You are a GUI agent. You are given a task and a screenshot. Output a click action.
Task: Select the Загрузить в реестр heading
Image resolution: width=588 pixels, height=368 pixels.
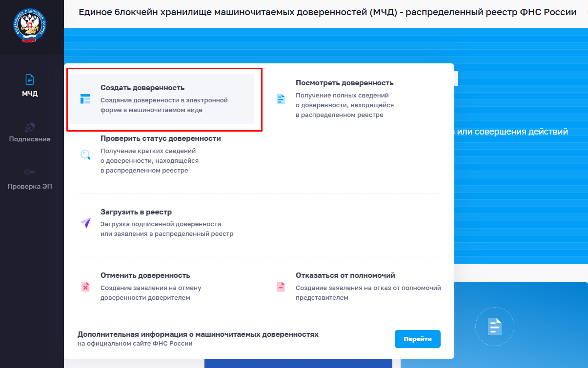pos(136,212)
